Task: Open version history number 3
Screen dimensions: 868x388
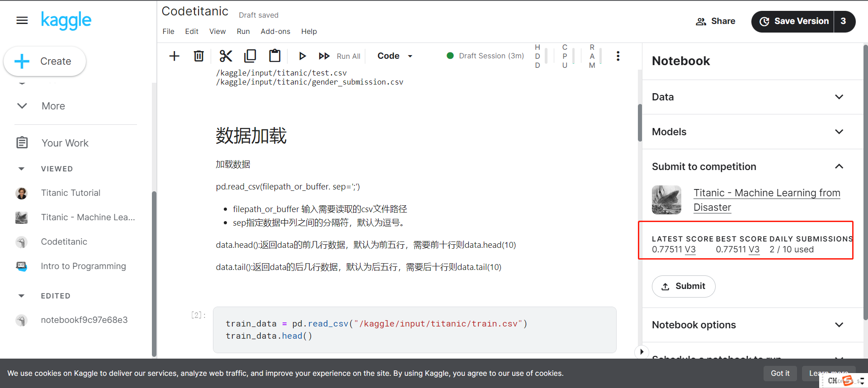Action: [x=844, y=21]
